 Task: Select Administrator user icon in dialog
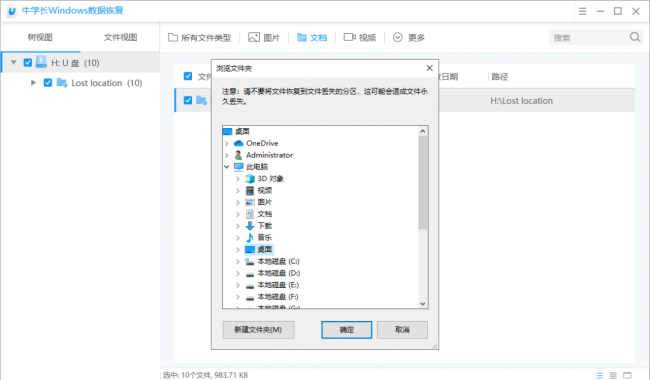point(238,155)
